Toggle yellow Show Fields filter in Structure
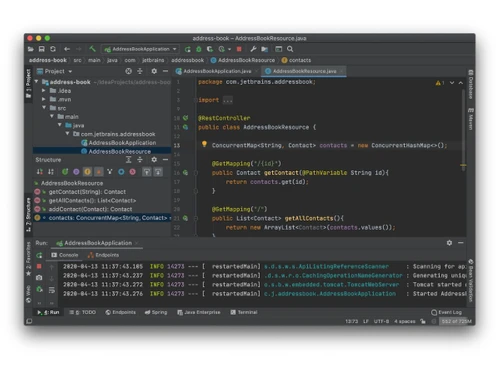 coord(87,172)
